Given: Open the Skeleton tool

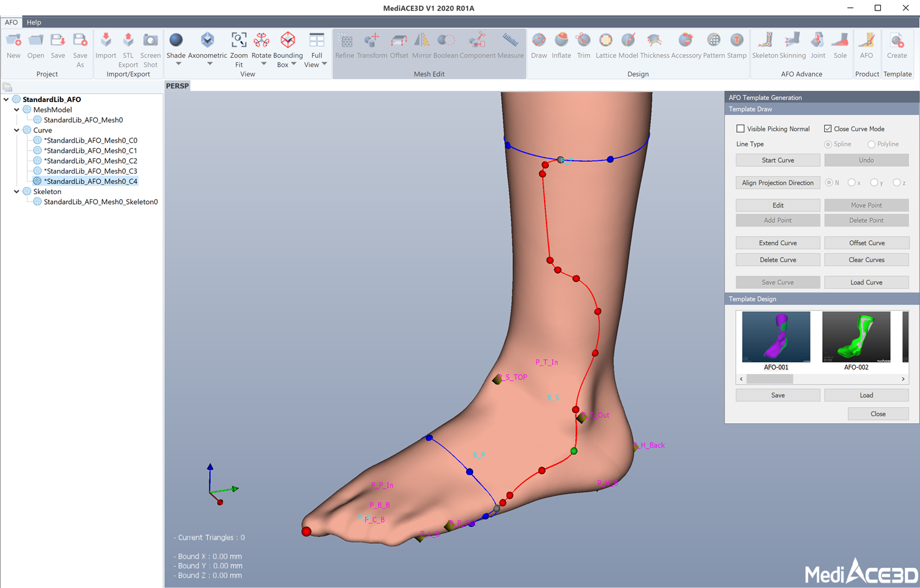Looking at the screenshot, I should (x=765, y=40).
